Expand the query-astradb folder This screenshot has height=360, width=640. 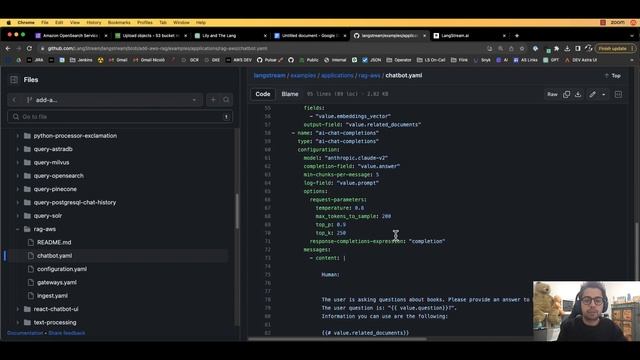pyautogui.click(x=18, y=149)
